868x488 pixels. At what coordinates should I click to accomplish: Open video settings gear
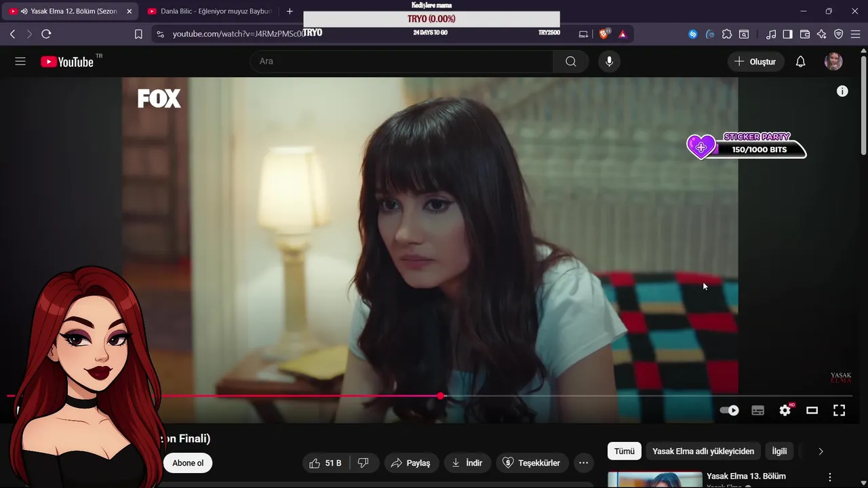click(x=785, y=410)
